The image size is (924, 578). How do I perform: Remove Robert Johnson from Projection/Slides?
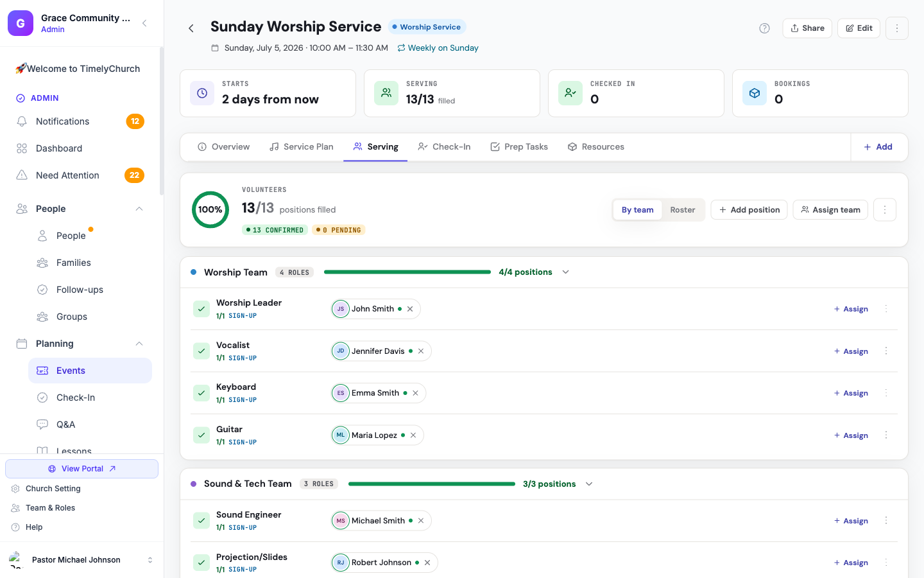coord(427,563)
